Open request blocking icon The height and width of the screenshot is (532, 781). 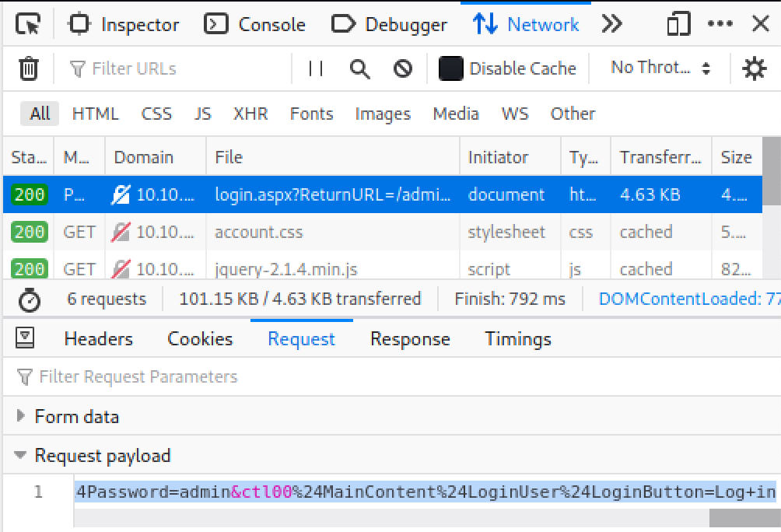pos(403,68)
